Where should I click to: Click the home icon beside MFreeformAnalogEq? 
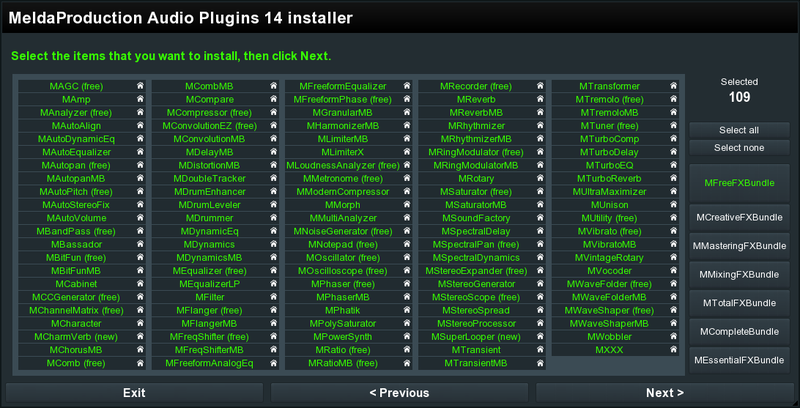coord(273,363)
